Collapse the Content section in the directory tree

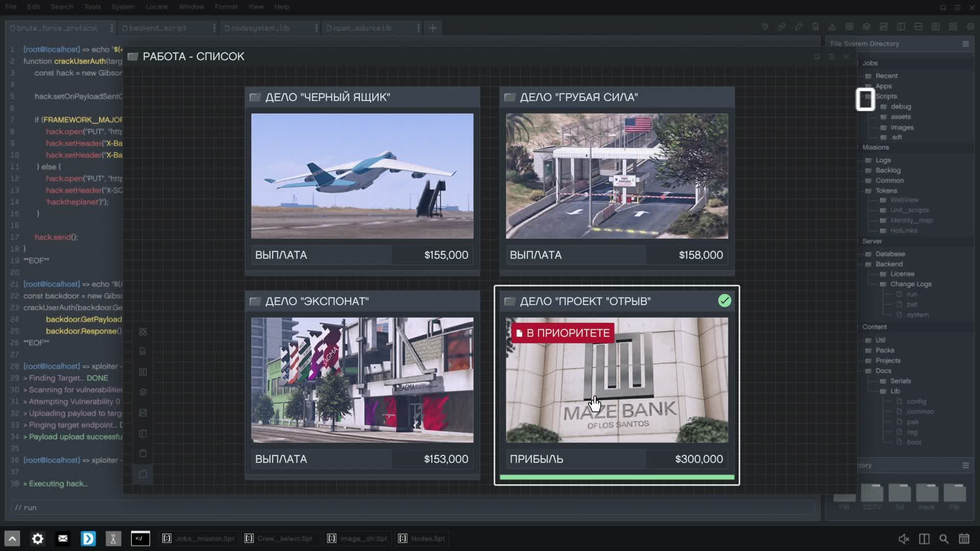(874, 327)
